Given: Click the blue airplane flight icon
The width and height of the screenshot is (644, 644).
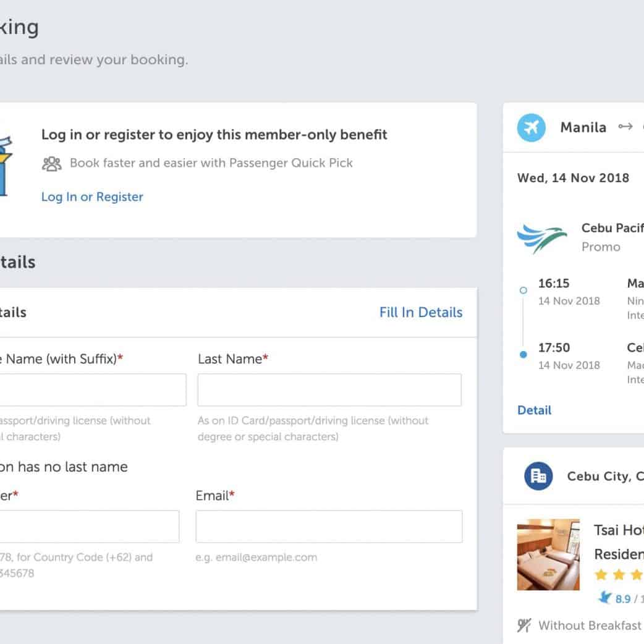Looking at the screenshot, I should tap(532, 128).
